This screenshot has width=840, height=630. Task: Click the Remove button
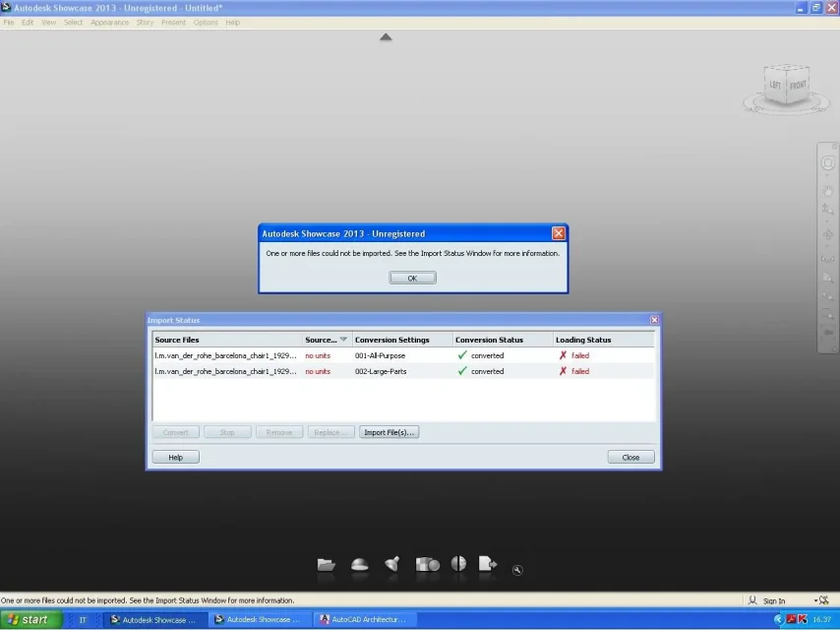click(x=279, y=432)
